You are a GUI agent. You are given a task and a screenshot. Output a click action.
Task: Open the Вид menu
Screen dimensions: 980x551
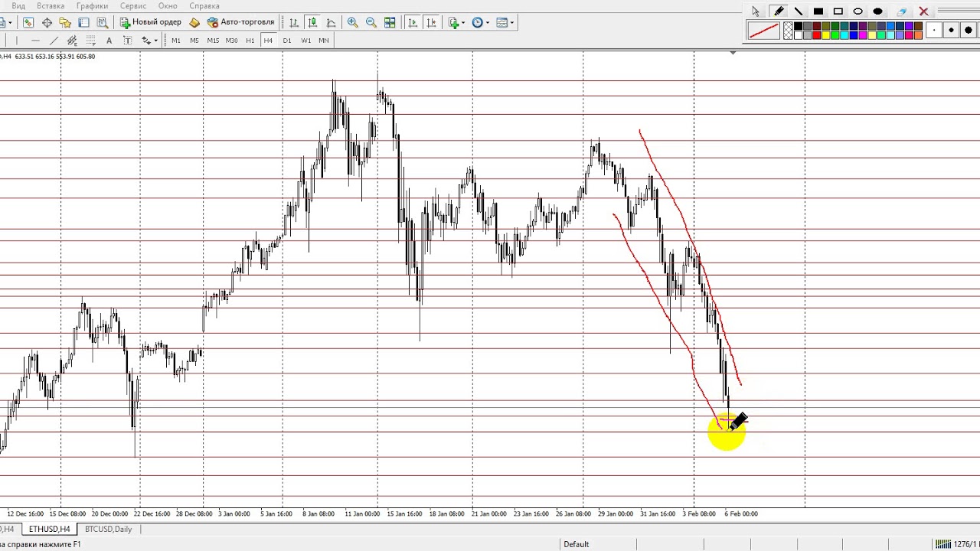[18, 6]
